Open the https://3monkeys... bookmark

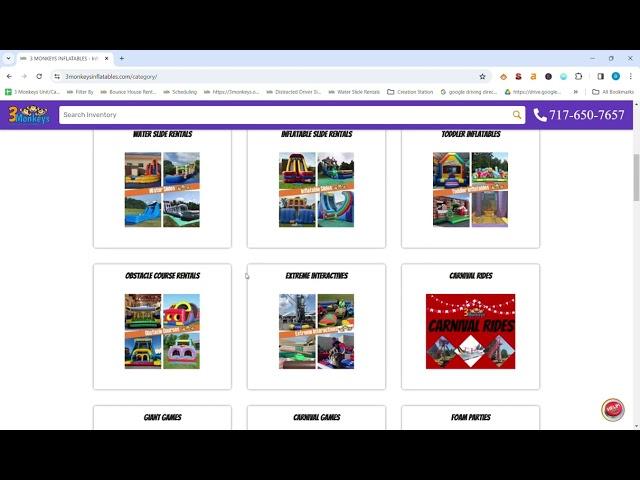tap(232, 92)
